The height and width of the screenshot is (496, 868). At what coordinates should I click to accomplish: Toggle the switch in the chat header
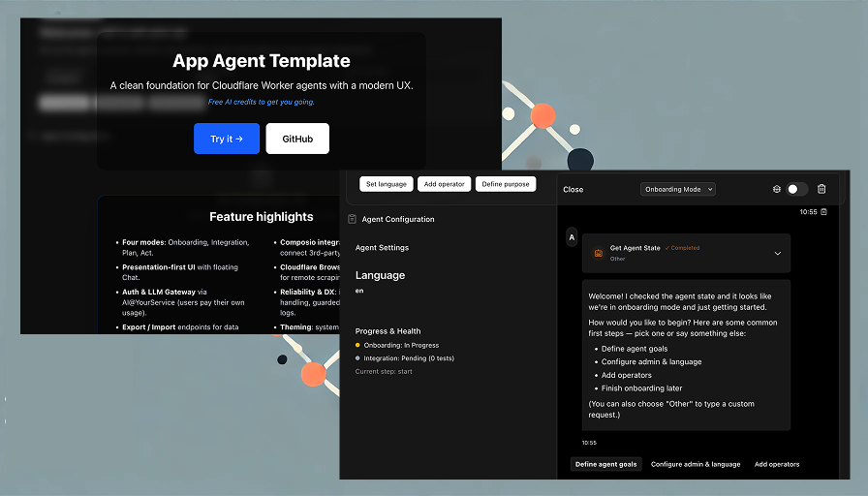[x=796, y=189]
